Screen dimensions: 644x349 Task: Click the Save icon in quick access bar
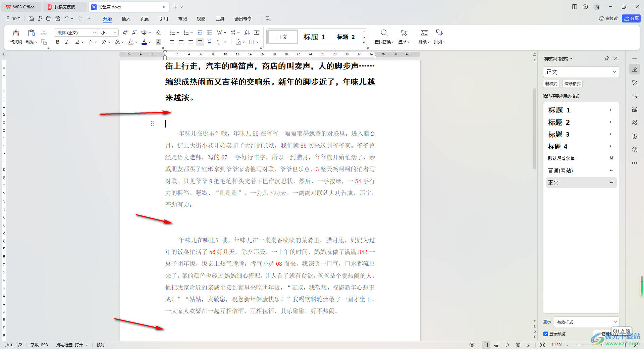point(31,18)
